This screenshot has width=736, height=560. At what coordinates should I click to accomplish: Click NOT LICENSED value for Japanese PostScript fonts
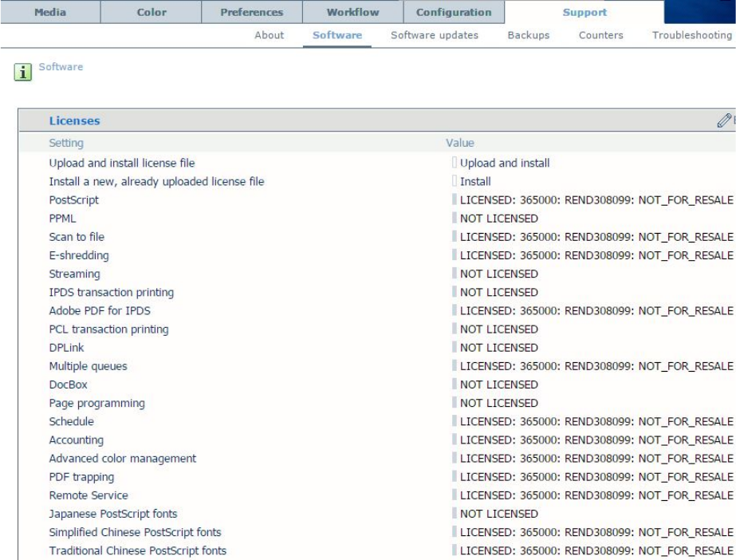(x=498, y=514)
